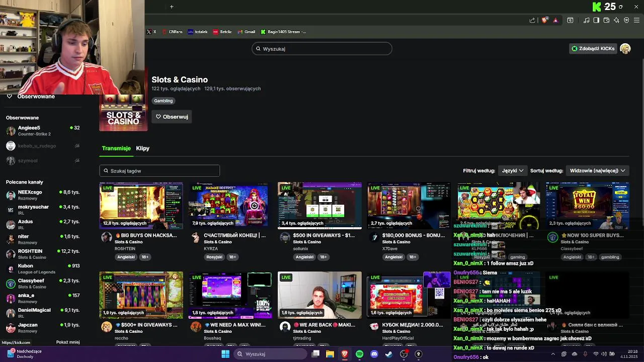Open the X bookmark in bookmarks bar
The width and height of the screenshot is (644, 362).
151,32
